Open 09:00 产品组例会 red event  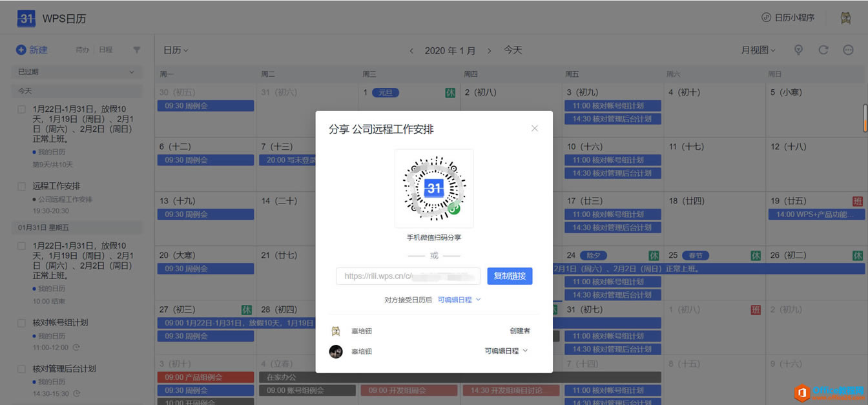(x=205, y=377)
